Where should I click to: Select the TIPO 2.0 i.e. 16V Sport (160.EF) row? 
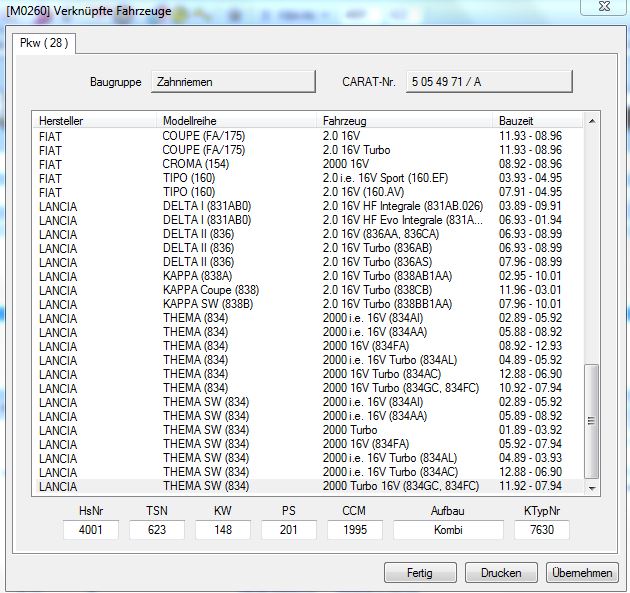point(309,178)
